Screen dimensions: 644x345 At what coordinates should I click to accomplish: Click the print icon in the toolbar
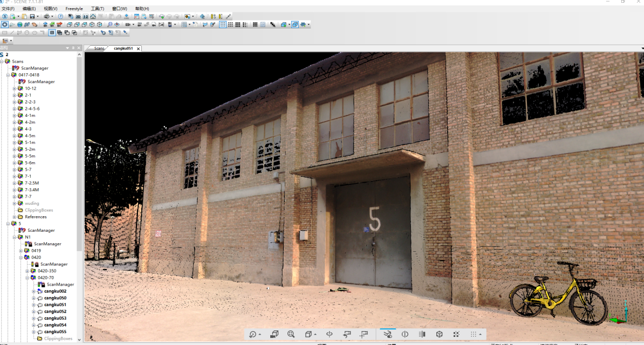(46, 17)
